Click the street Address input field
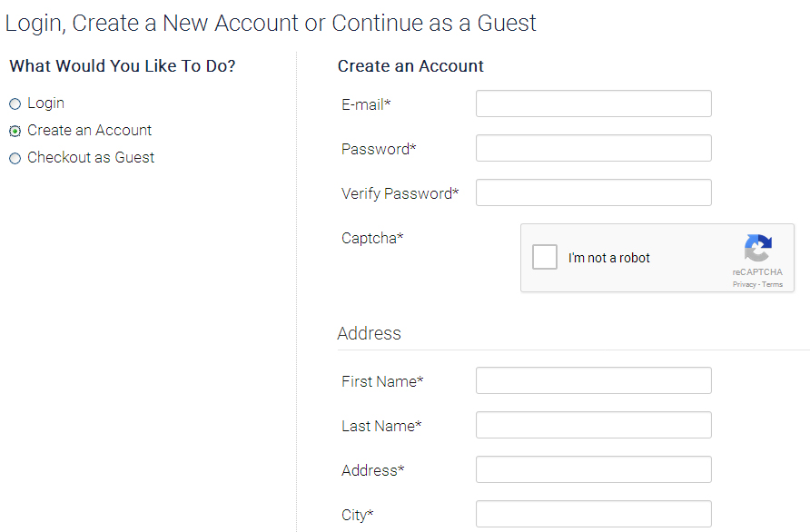810x532 pixels. point(593,470)
